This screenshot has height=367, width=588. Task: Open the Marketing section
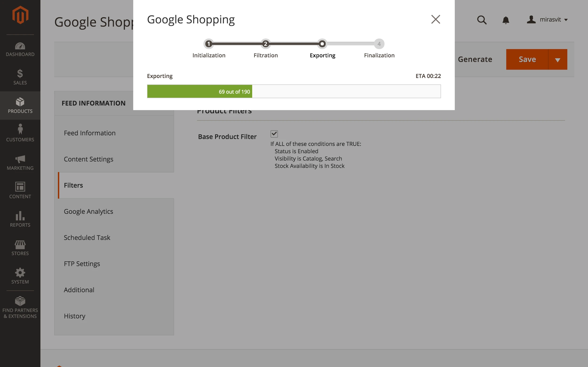[20, 163]
